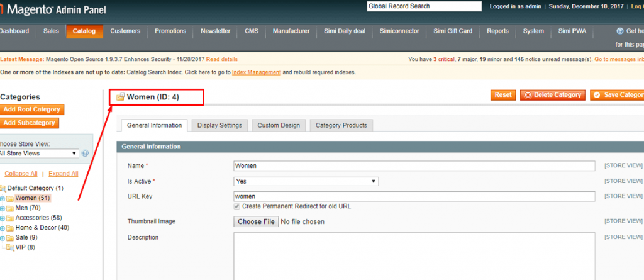
Task: Click in the URL Key input field
Action: pyautogui.click(x=414, y=196)
